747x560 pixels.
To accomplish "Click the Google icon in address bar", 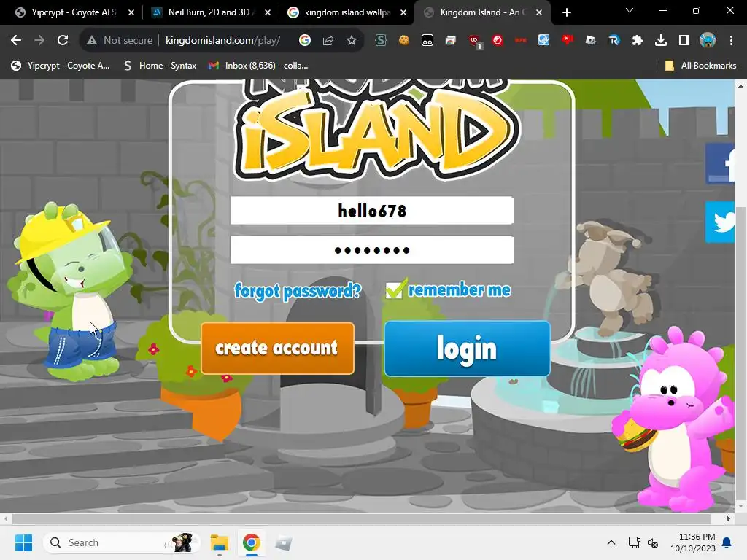I will pyautogui.click(x=305, y=41).
